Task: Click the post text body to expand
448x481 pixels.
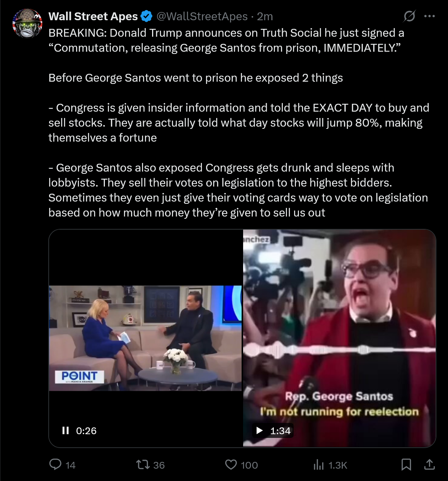Action: pyautogui.click(x=239, y=122)
